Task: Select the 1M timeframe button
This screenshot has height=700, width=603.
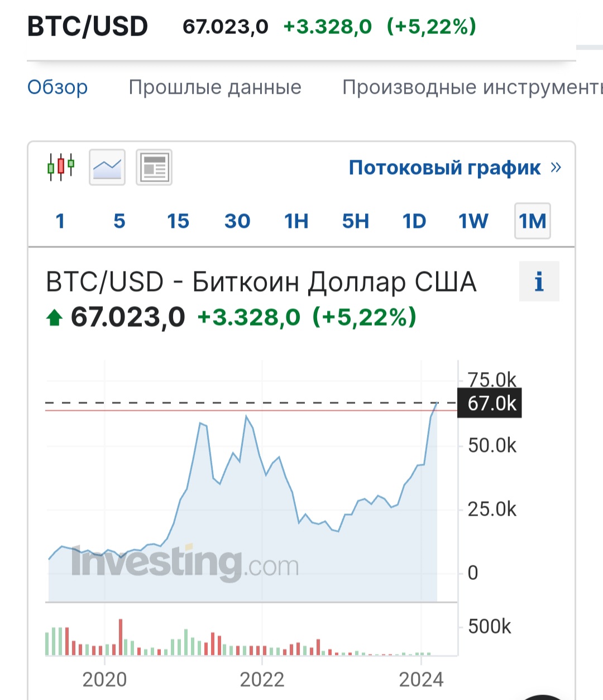Action: [x=533, y=221]
